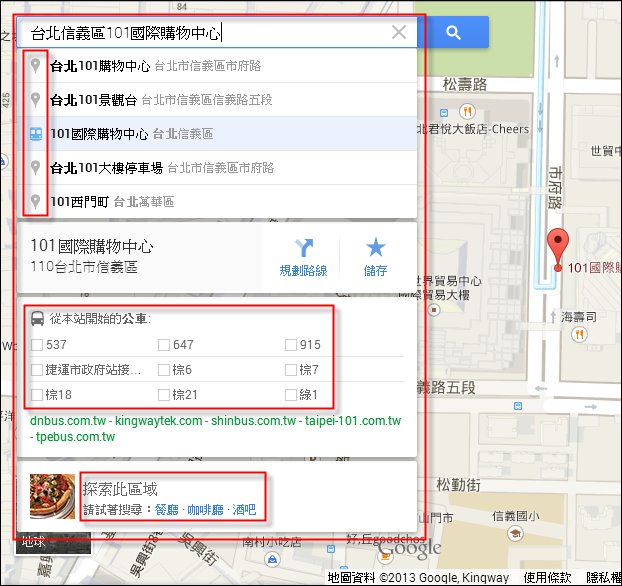Click the blue search magnifier button
Viewport: 622px width, 586px height.
[x=453, y=33]
